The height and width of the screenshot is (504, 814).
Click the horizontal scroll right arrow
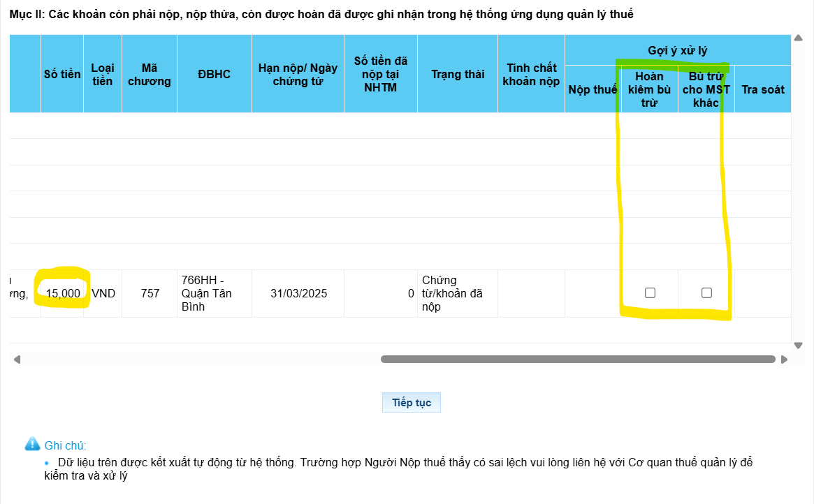784,360
